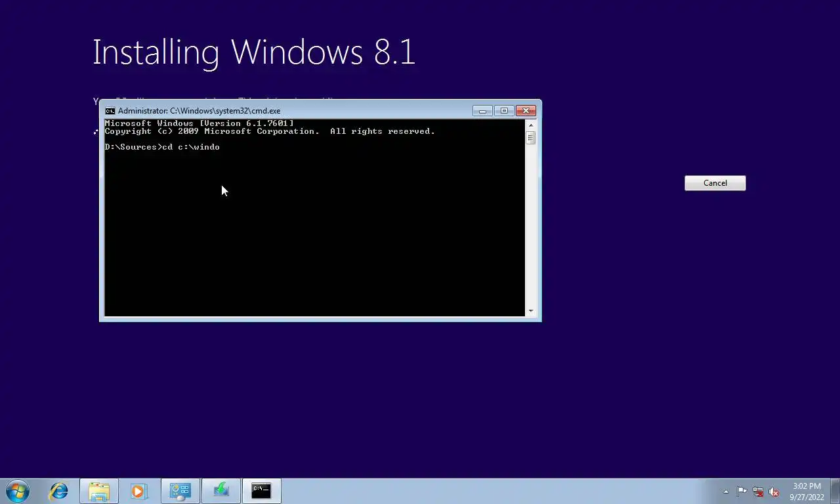Maximize the command prompt window
This screenshot has height=504, width=840.
[504, 111]
